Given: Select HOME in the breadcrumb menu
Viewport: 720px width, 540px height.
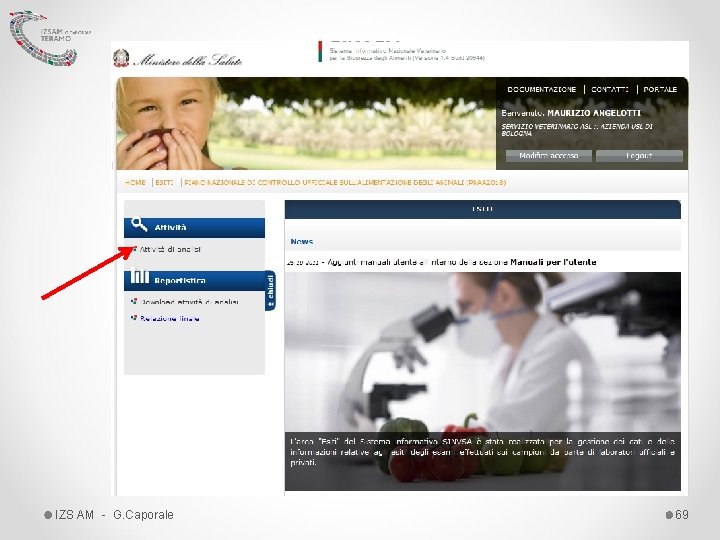Looking at the screenshot, I should [x=135, y=182].
